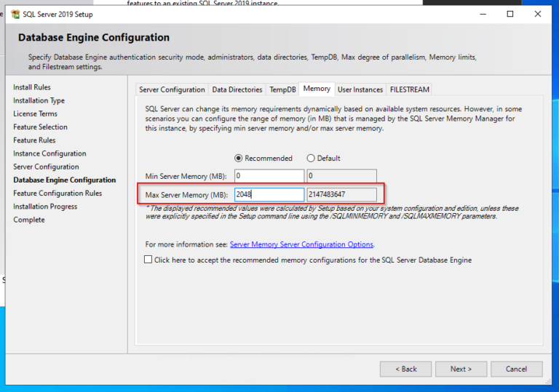The width and height of the screenshot is (559, 392).
Task: Click the Min Server Memory (MB) label
Action: pyautogui.click(x=186, y=177)
